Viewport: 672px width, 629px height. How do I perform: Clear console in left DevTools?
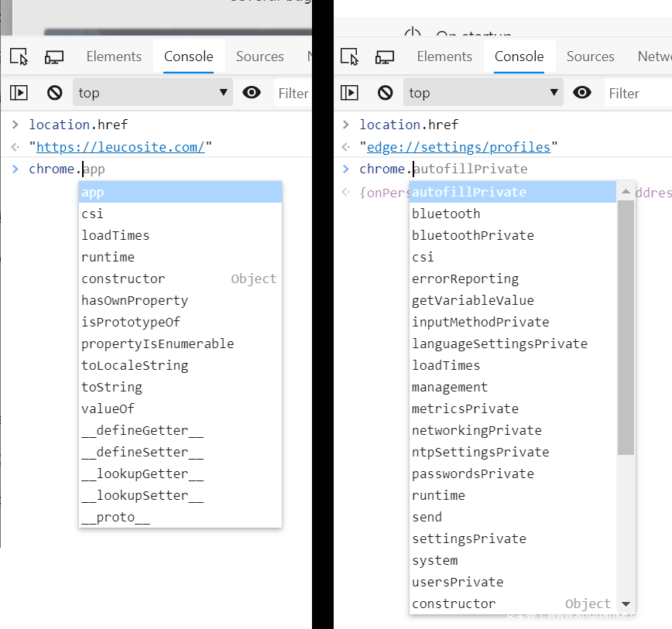[x=54, y=93]
